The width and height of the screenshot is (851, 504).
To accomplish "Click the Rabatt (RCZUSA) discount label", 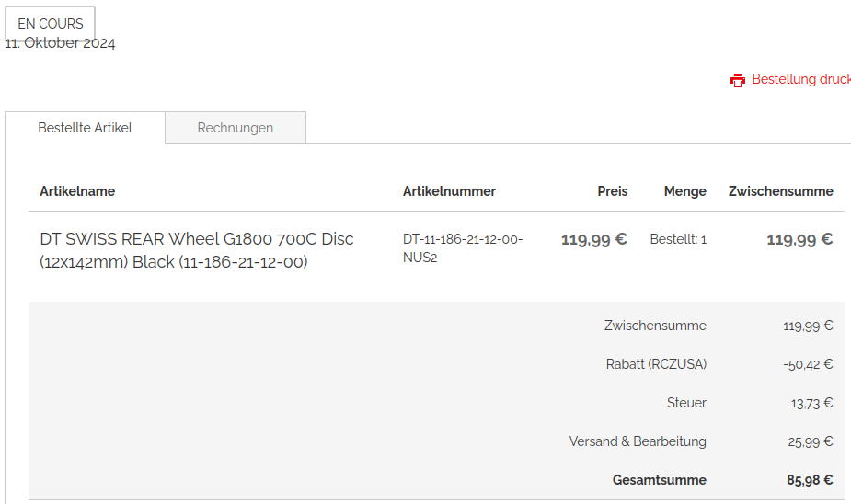I will coord(656,364).
